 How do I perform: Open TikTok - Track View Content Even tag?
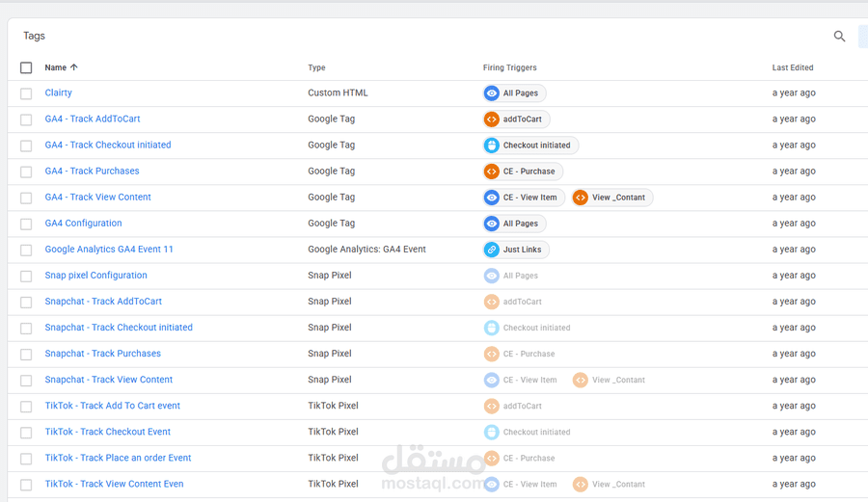[114, 484]
